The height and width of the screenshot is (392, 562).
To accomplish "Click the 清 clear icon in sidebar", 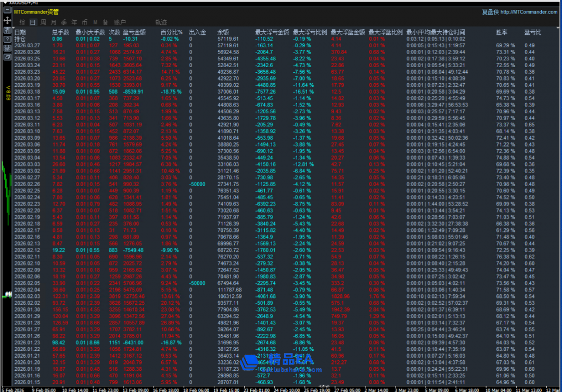I will 7,30.
